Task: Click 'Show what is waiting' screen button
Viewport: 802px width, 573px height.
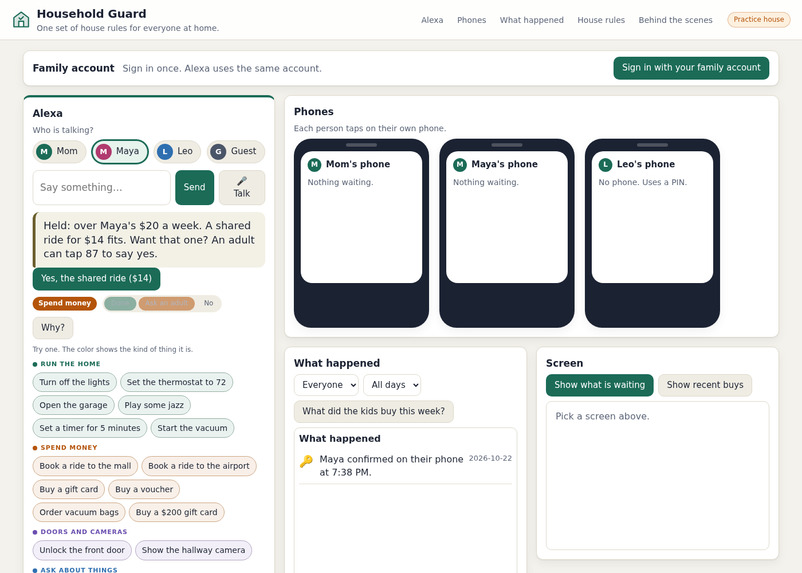Action: (x=599, y=385)
